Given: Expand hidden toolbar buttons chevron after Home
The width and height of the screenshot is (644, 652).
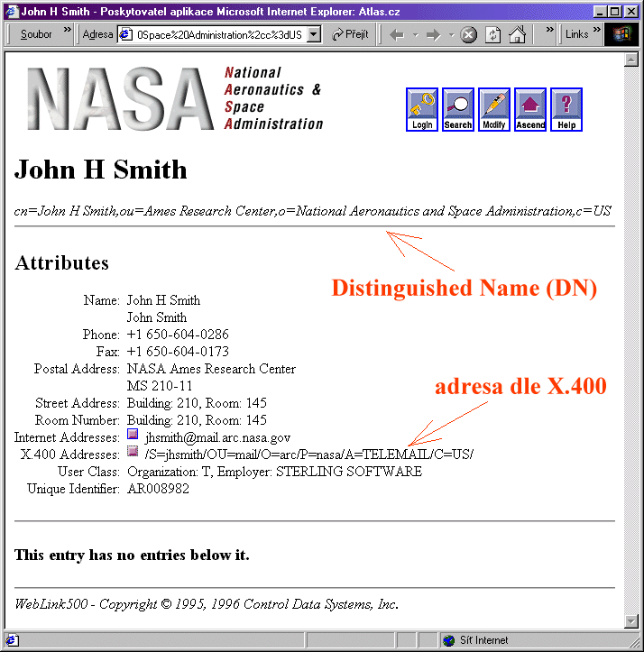Looking at the screenshot, I should click(550, 30).
